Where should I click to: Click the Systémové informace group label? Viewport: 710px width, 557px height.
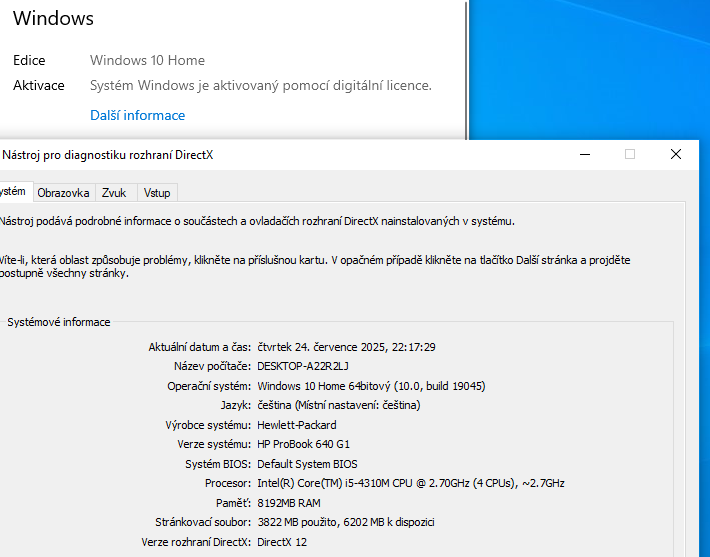pyautogui.click(x=58, y=322)
